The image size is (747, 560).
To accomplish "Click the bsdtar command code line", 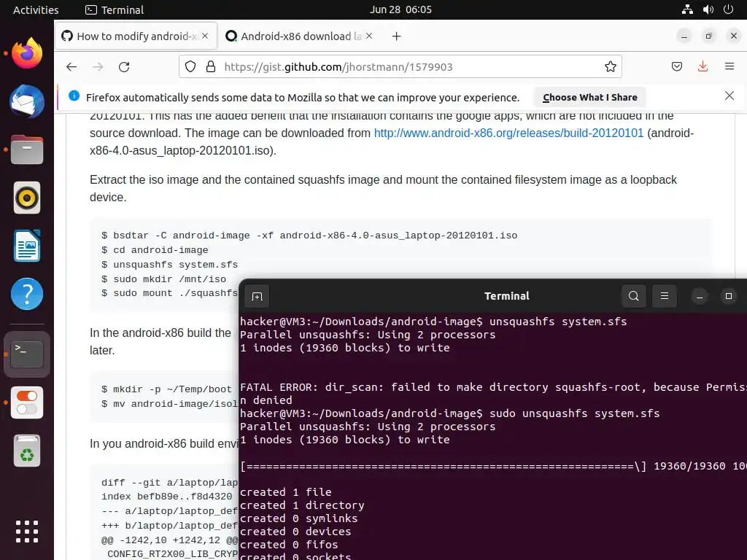I will click(309, 236).
